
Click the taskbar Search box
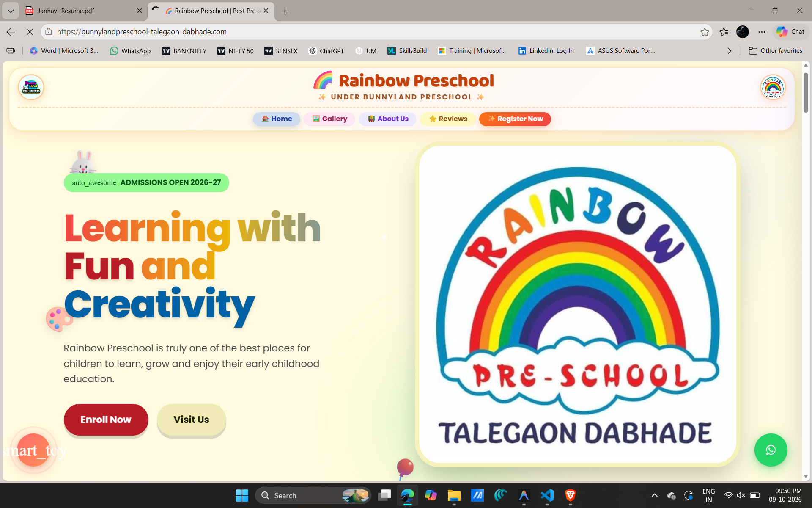(313, 495)
